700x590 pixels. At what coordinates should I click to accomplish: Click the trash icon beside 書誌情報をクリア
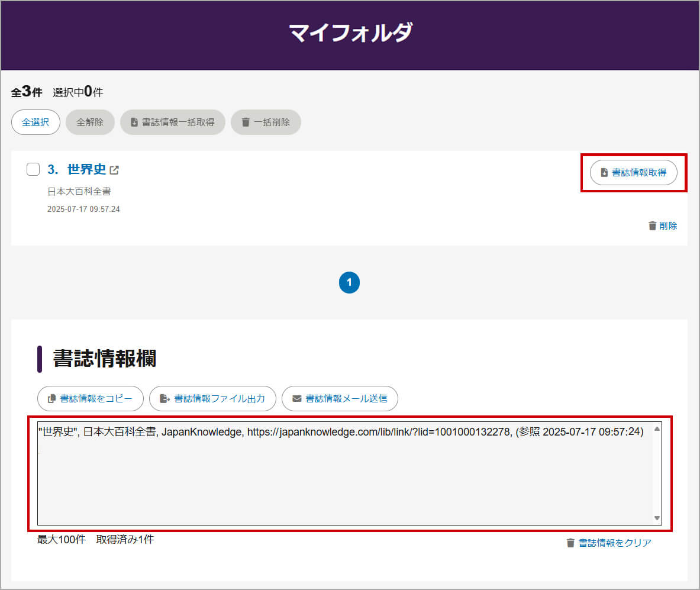click(x=570, y=543)
